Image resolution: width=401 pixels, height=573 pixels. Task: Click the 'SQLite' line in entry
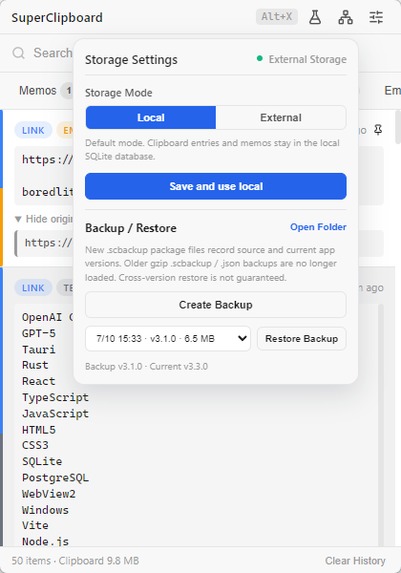pyautogui.click(x=42, y=461)
